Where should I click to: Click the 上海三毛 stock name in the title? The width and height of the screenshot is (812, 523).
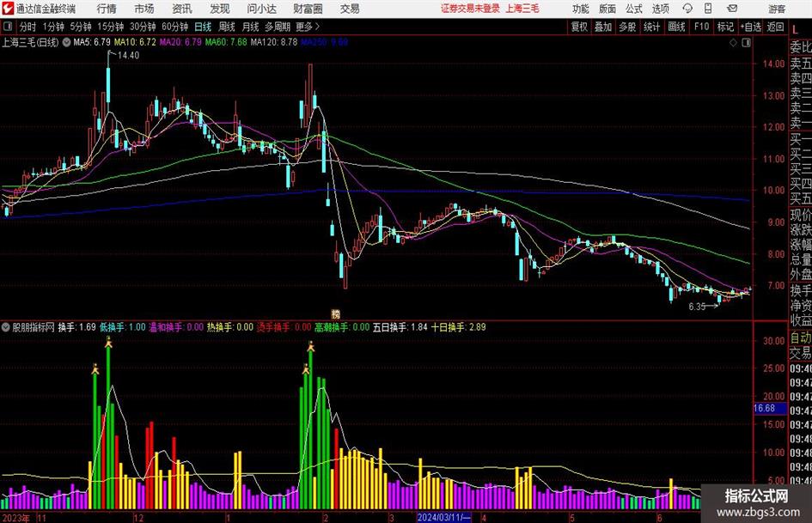point(522,9)
